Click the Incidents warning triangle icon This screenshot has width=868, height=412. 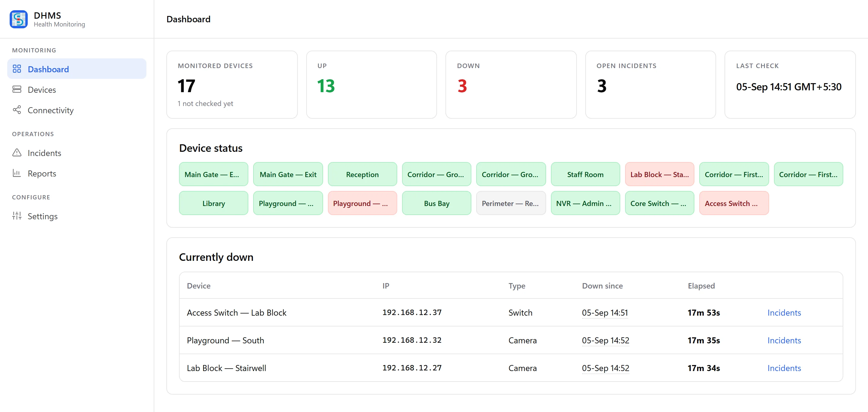tap(17, 153)
